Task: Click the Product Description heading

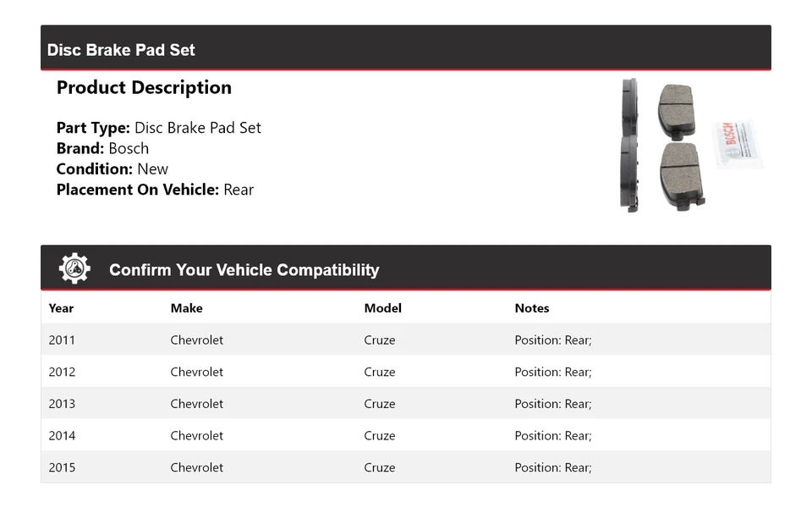Action: tap(144, 88)
